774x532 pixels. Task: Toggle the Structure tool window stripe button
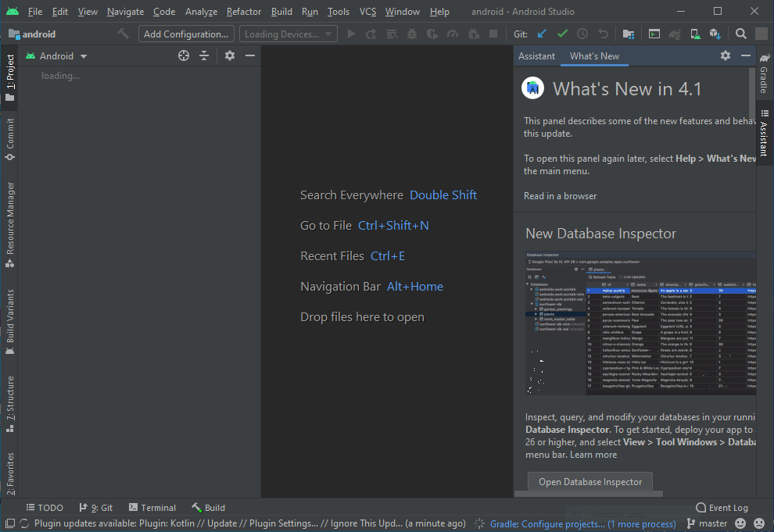tap(10, 405)
